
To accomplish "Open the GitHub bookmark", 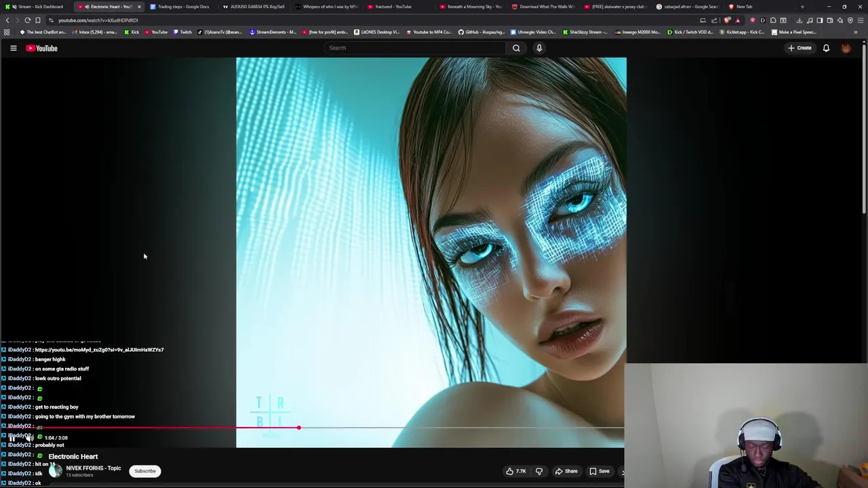I will pos(481,32).
